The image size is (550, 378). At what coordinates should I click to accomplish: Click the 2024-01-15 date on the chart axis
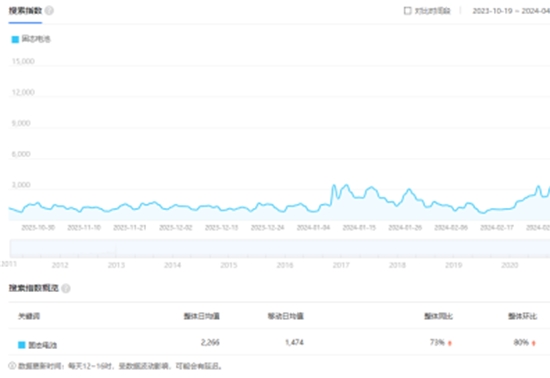pyautogui.click(x=359, y=228)
